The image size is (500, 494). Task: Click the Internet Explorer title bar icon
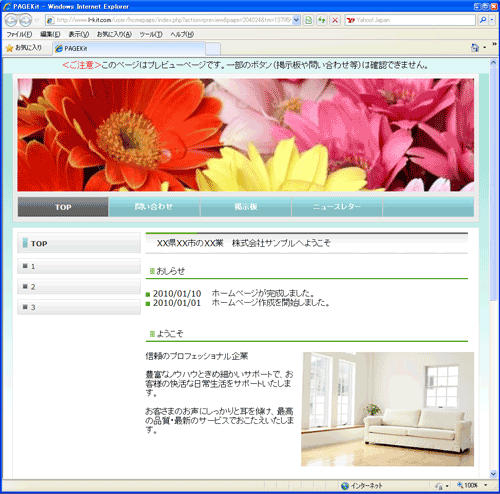point(7,6)
